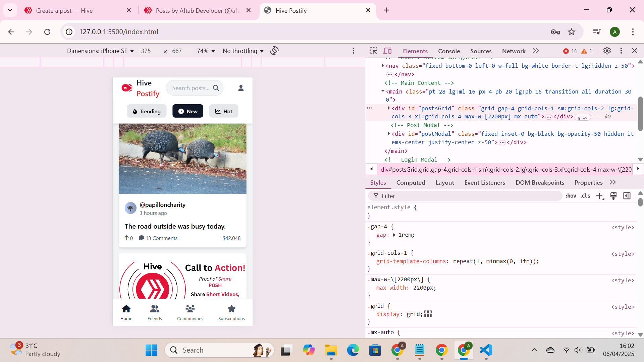Open Visual Studio Code from taskbar
Screen dimensions: 644x362
click(x=486, y=350)
